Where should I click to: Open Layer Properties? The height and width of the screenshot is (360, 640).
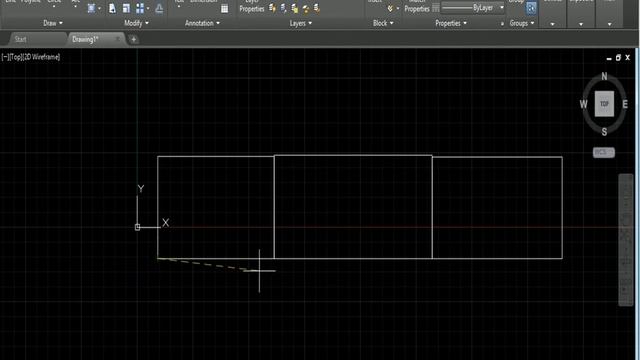point(252,7)
